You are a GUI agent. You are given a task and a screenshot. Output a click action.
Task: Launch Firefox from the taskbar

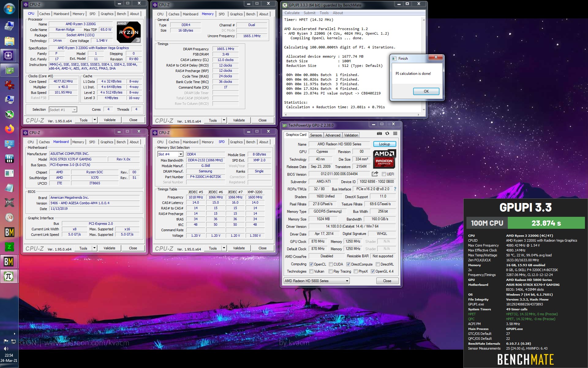[x=9, y=129]
